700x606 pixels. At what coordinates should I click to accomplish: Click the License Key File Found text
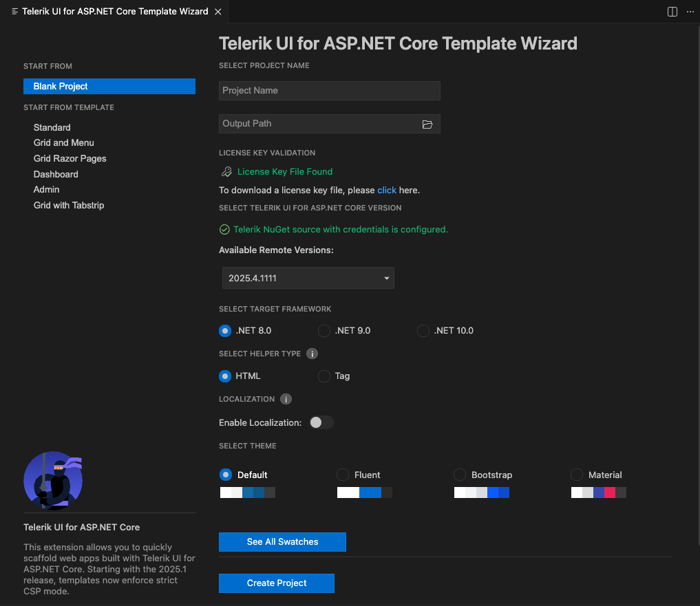(285, 172)
